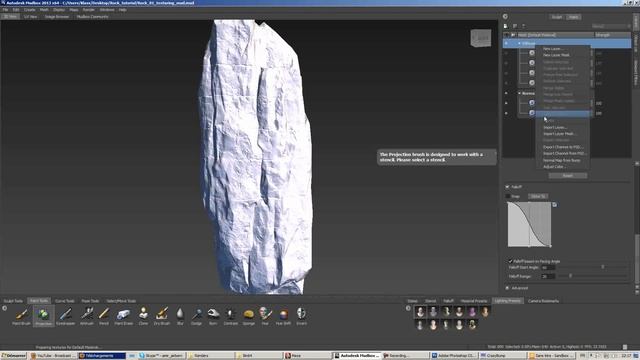Screen dimensions: 640x360
Task: Pick the Dodge tool
Action: (196, 316)
